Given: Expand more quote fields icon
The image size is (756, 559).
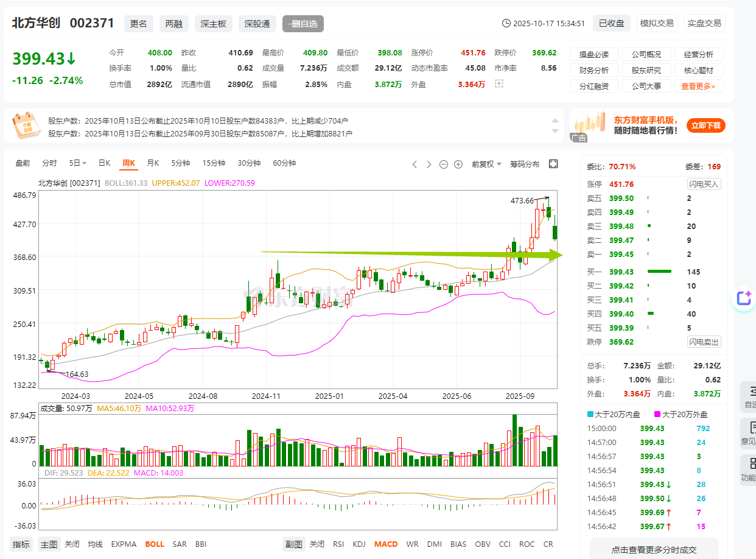Looking at the screenshot, I should (499, 84).
